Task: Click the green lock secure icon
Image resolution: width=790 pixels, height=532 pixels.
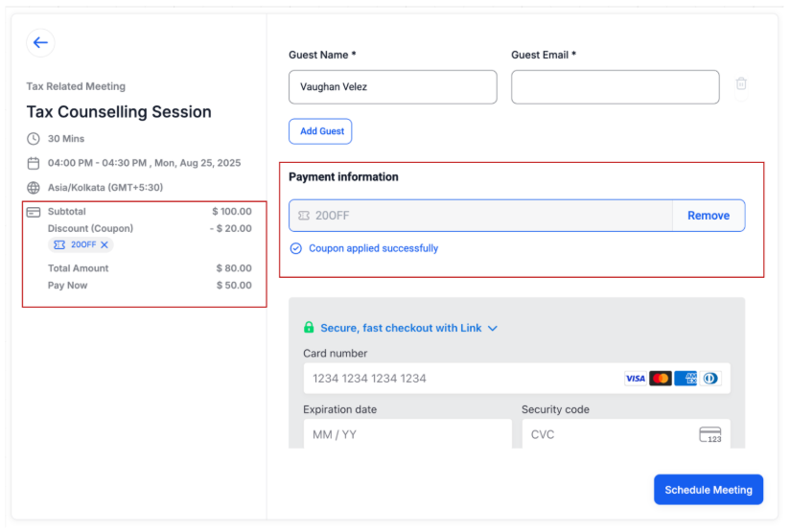Action: [309, 328]
